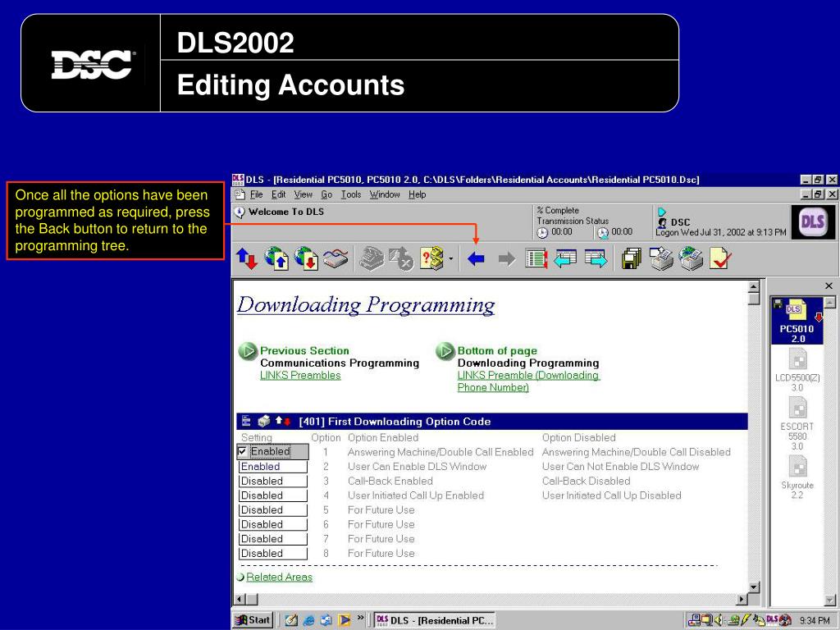Open the Tools menu
The height and width of the screenshot is (630, 840).
[x=351, y=194]
